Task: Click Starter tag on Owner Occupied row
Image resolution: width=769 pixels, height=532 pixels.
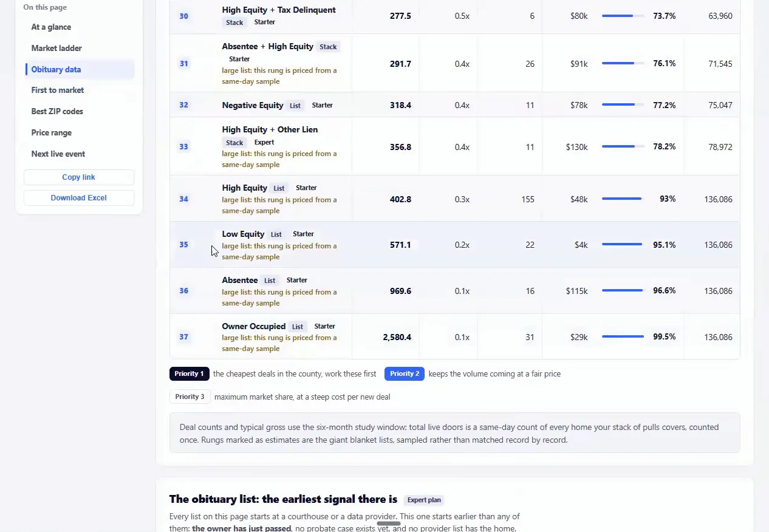Action: tap(325, 326)
